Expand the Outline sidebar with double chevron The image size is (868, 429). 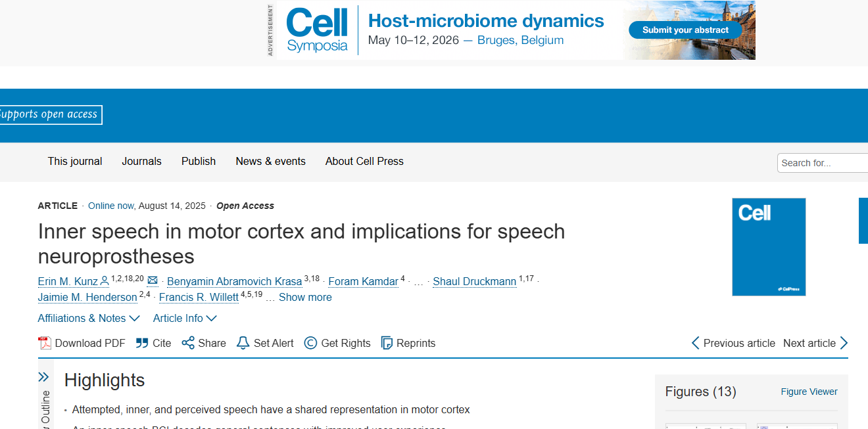coord(43,377)
